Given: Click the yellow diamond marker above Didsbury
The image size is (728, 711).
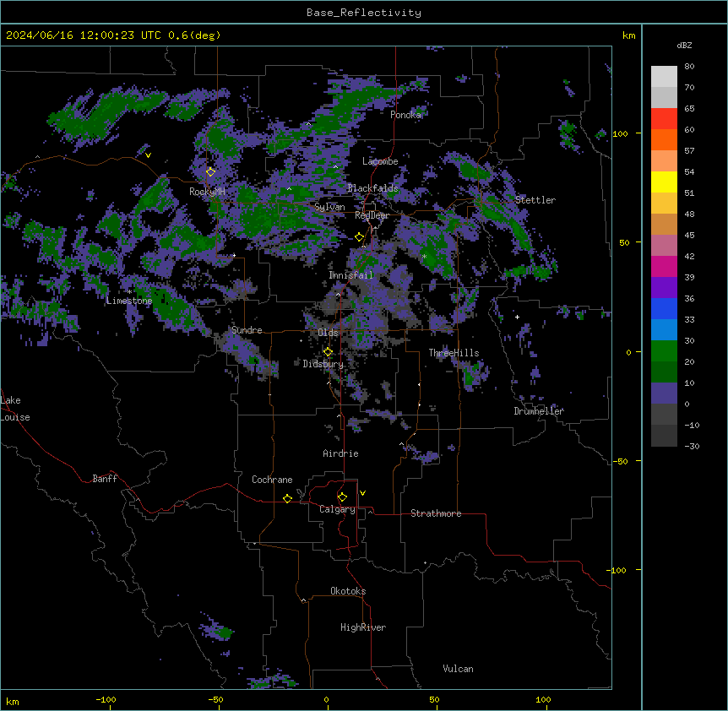Looking at the screenshot, I should point(328,352).
